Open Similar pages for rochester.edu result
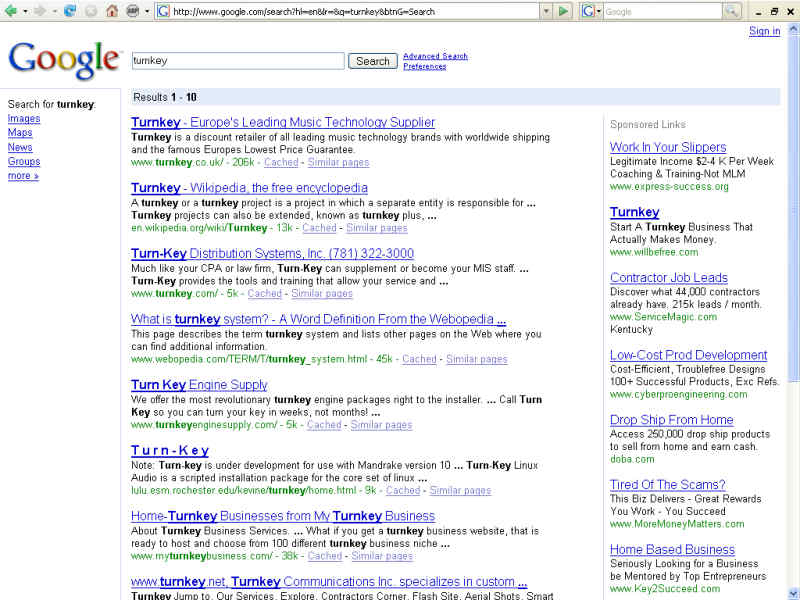The height and width of the screenshot is (600, 800). [460, 490]
